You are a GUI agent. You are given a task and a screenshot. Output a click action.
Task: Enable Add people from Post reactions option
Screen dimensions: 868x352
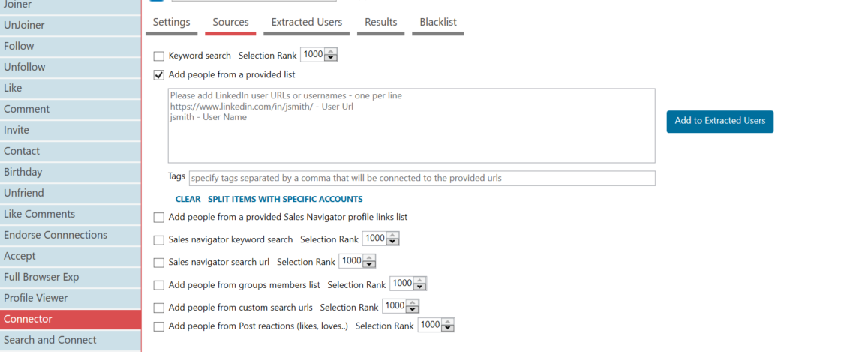(x=159, y=326)
